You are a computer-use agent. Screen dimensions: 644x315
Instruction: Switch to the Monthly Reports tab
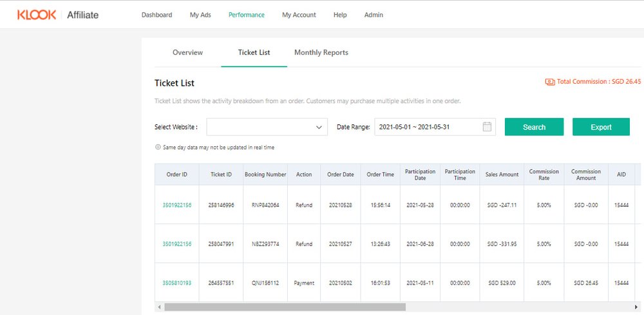pos(321,53)
